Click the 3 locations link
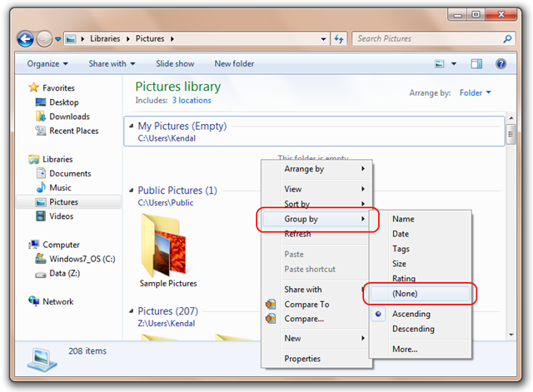Screen dimensions: 533x392 192,101
